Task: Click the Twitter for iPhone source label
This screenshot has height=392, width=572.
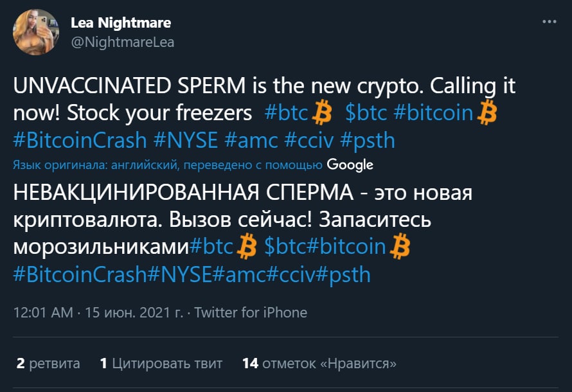Action: (251, 313)
